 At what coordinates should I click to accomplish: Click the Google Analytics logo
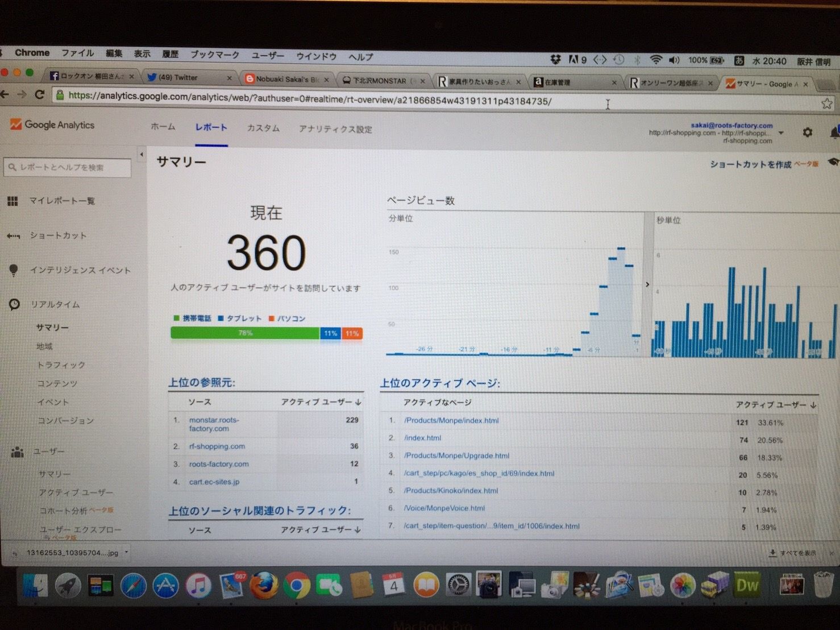click(x=52, y=125)
